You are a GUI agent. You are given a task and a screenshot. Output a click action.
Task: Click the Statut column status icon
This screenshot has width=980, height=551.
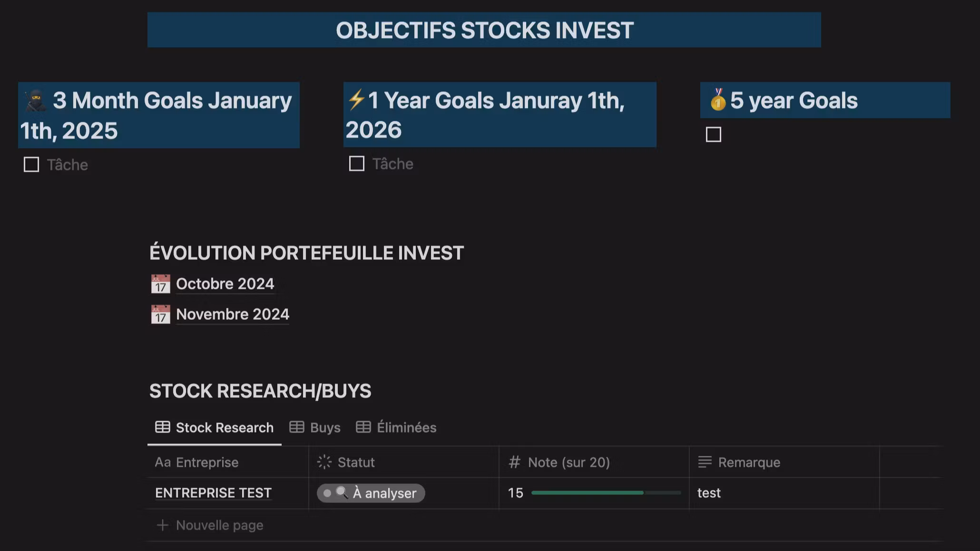pos(324,462)
